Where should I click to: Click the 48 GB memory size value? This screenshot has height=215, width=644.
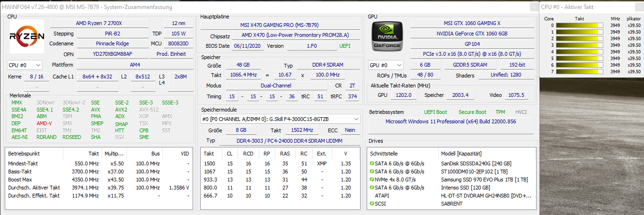click(243, 65)
